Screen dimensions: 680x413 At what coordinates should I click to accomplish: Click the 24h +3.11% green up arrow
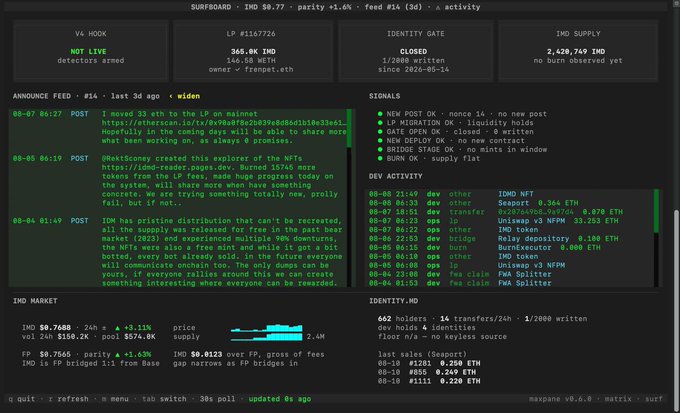(118, 328)
